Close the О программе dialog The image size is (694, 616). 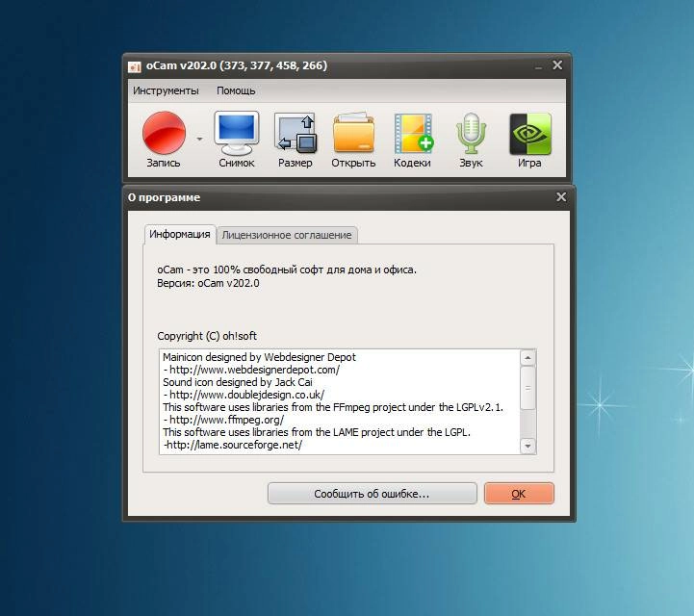click(561, 197)
